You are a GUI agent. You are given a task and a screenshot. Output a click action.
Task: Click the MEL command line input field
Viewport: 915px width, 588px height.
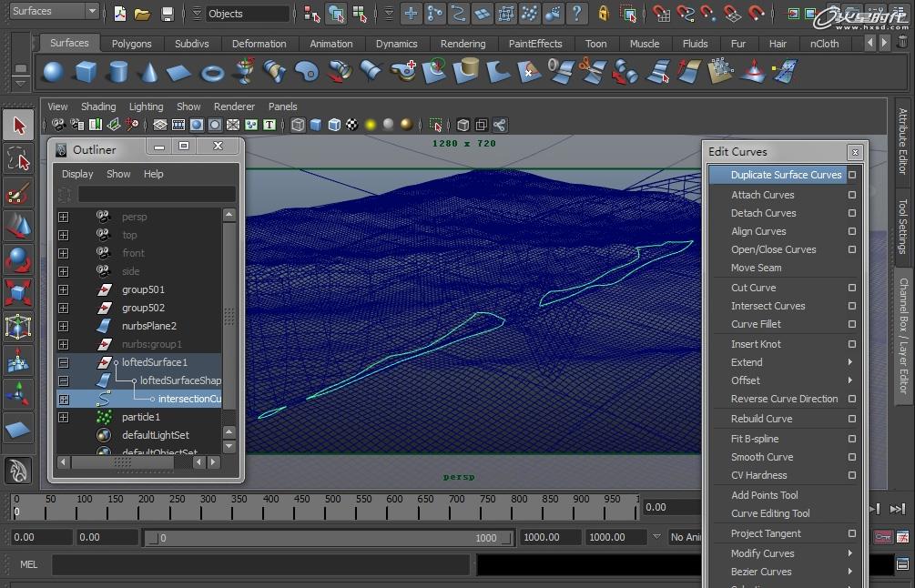coord(259,564)
